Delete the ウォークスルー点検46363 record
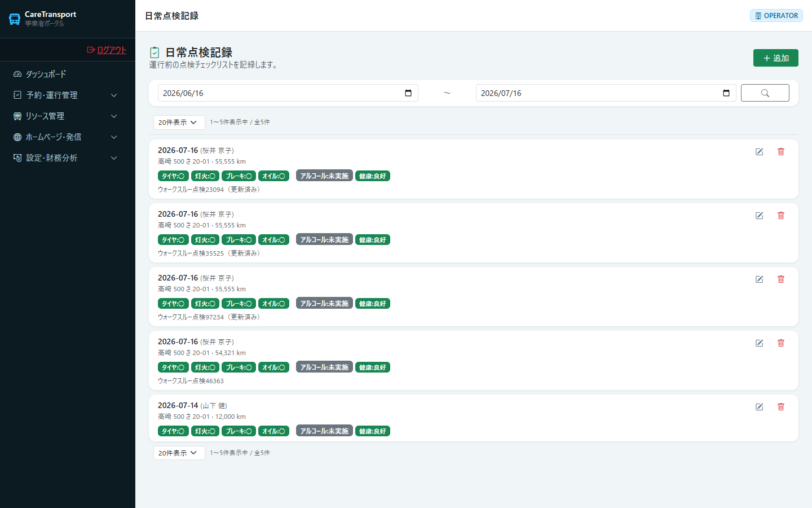Viewport: 812px width, 508px height. pyautogui.click(x=781, y=343)
